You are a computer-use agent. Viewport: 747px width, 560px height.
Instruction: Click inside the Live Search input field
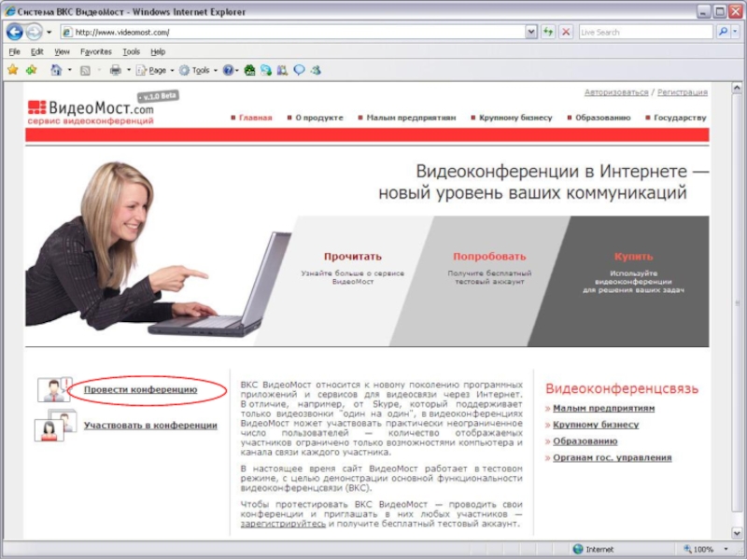644,32
